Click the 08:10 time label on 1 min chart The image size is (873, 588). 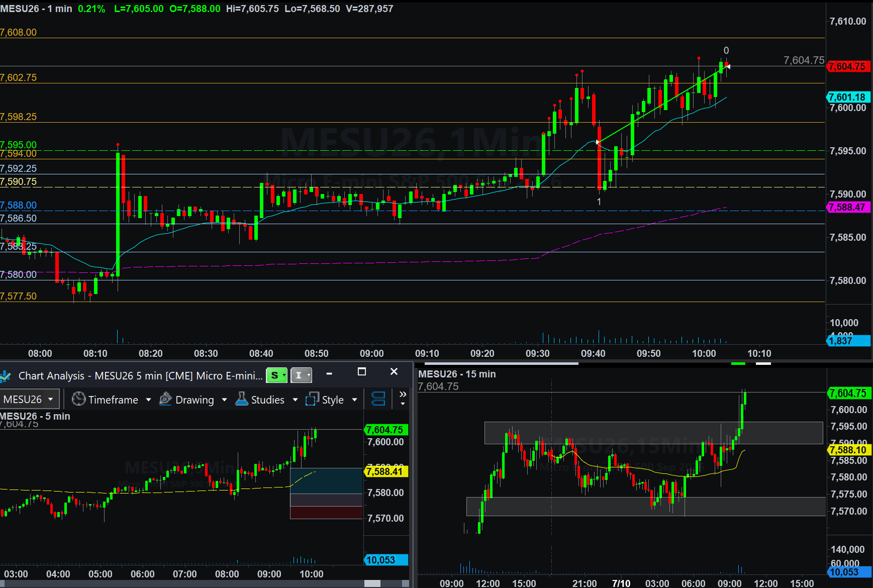(x=95, y=353)
